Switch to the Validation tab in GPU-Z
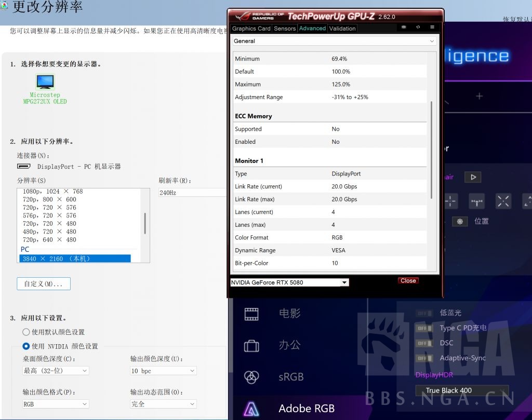Viewport: 532px width, 420px height. click(342, 29)
